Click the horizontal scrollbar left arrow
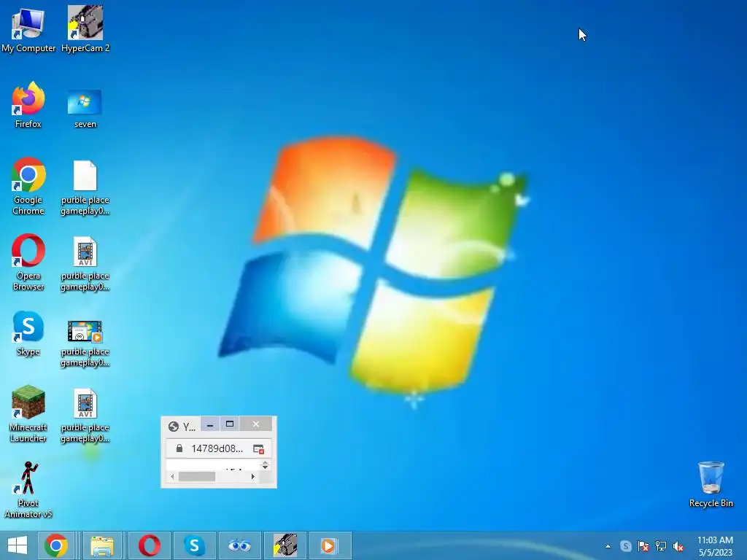Image resolution: width=747 pixels, height=560 pixels. (x=172, y=476)
